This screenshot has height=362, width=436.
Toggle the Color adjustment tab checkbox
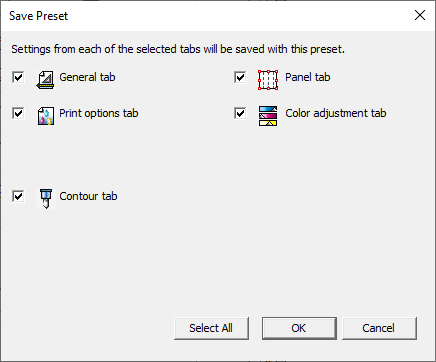point(240,113)
